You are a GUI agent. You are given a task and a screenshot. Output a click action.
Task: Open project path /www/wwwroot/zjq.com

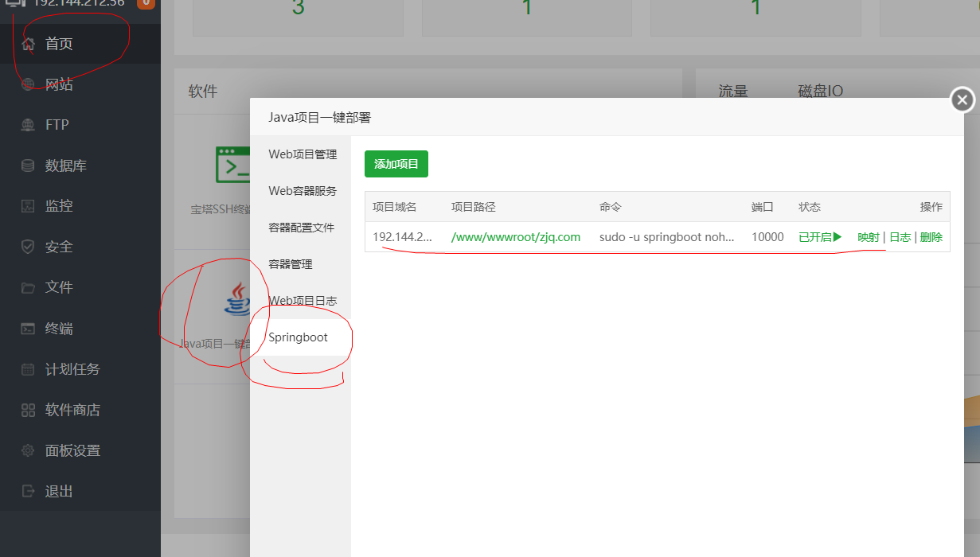click(516, 237)
